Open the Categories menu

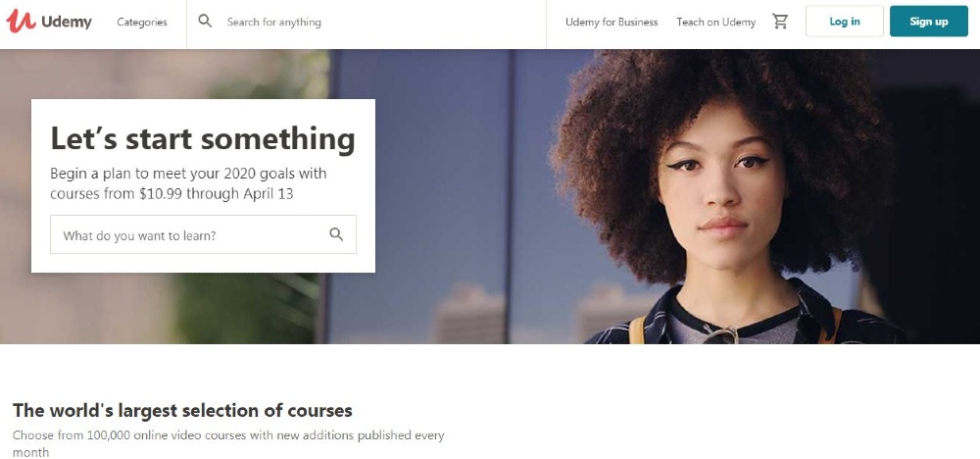click(x=142, y=22)
